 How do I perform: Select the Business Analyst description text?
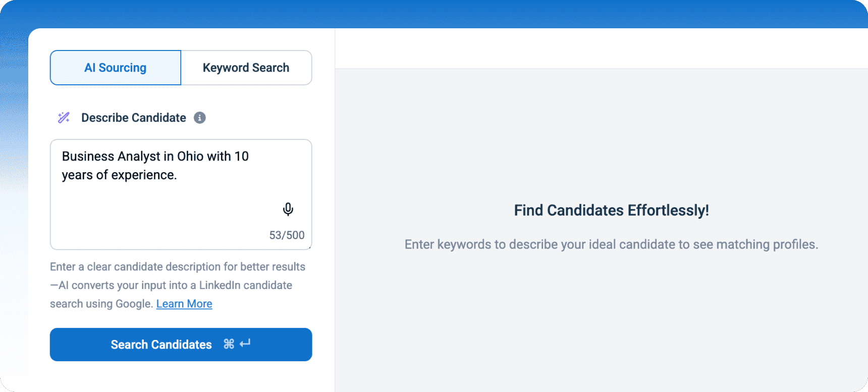tap(154, 165)
